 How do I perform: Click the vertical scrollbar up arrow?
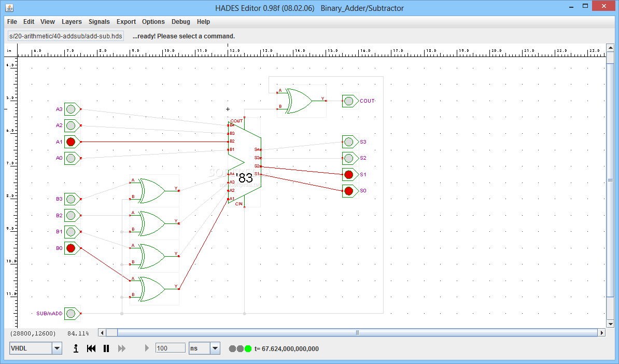coord(610,48)
